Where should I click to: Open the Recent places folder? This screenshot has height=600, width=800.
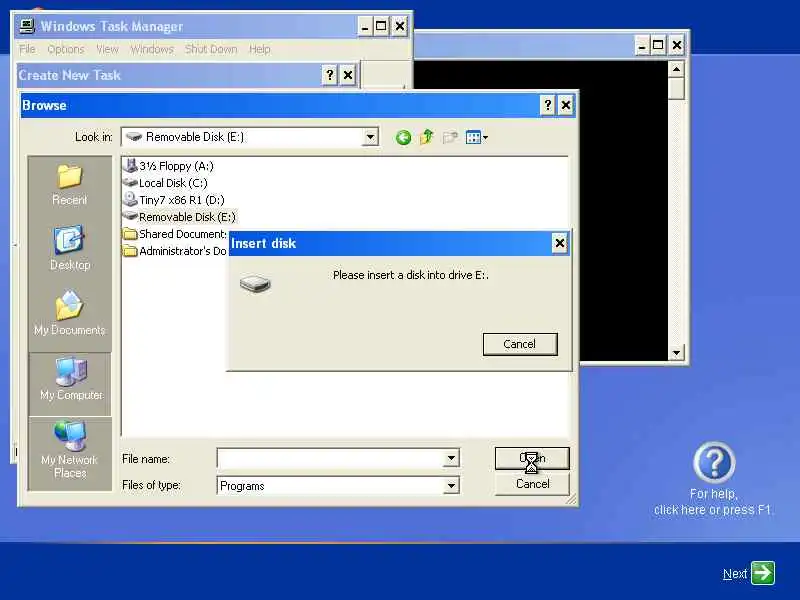point(70,185)
